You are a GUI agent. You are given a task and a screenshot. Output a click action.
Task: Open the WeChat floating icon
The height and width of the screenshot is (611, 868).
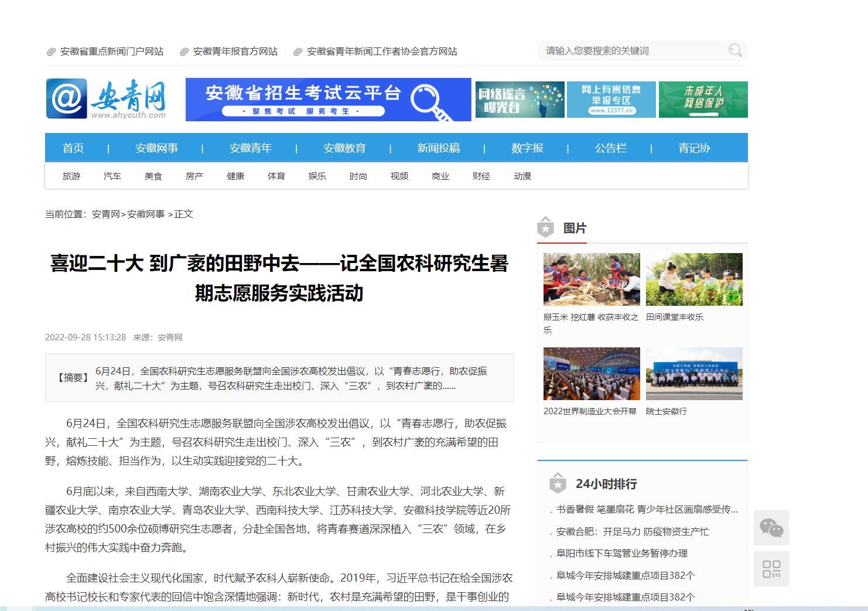[771, 528]
